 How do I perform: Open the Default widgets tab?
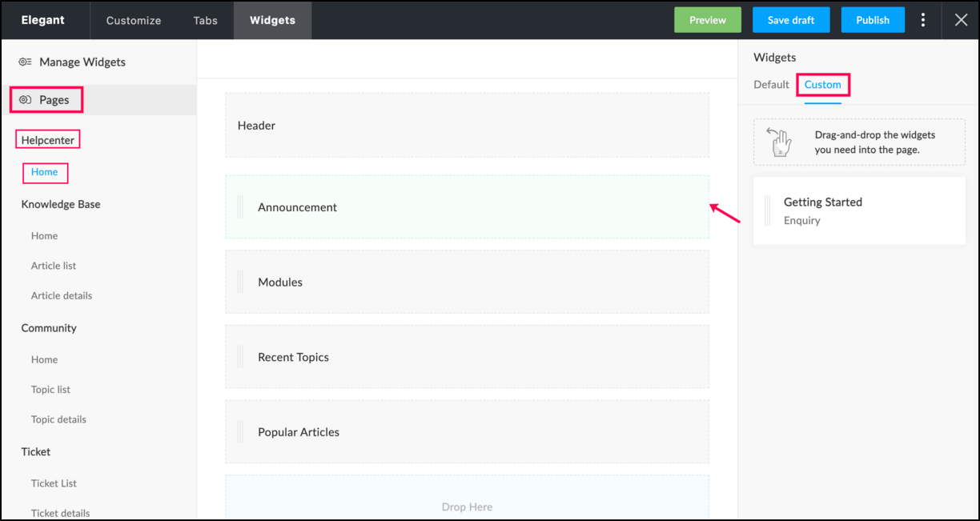tap(771, 85)
